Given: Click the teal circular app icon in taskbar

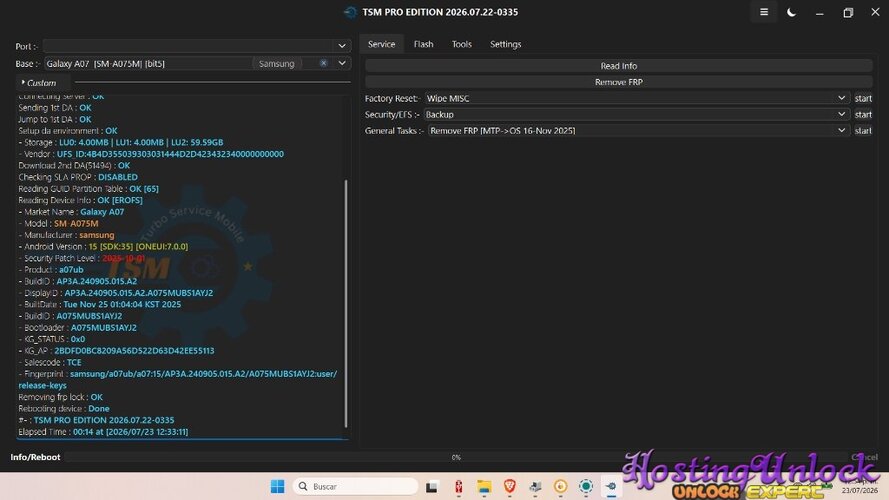Looking at the screenshot, I should point(586,486).
